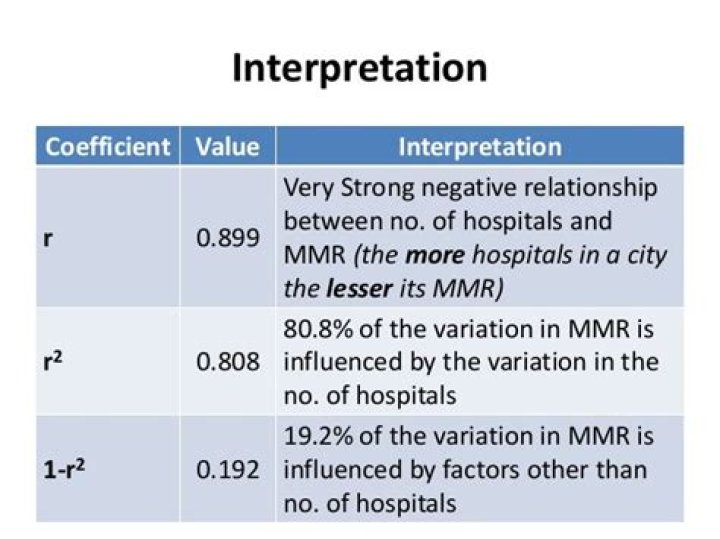Click the italic phrase 'hospitals in a city'
Image resolution: width=720 pixels, height=539 pixels.
pos(569,256)
